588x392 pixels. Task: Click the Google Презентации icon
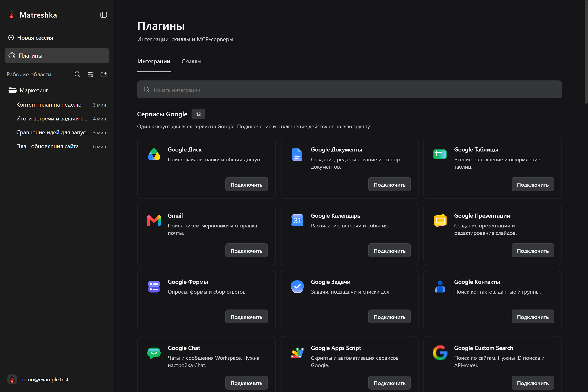(x=440, y=220)
